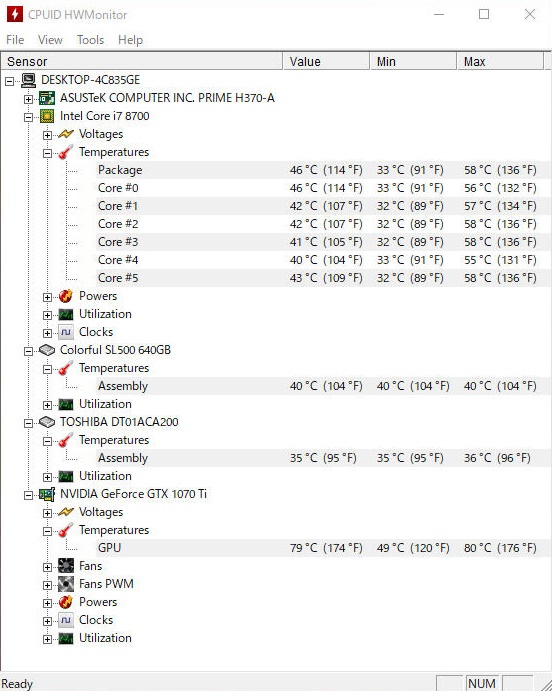Select the NVIDIA GeForce GTX 1070 Ti card icon

point(47,494)
